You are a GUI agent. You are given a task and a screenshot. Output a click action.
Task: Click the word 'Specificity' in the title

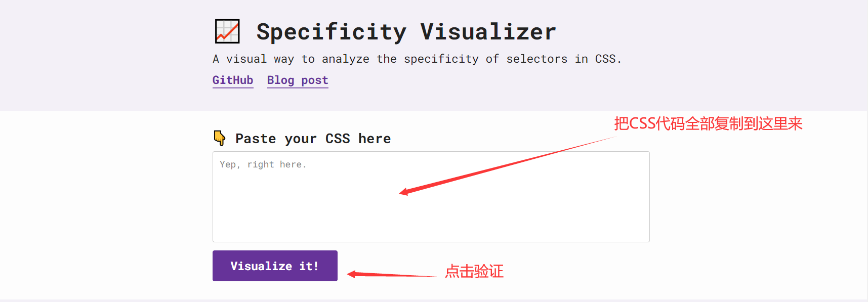[x=331, y=32]
